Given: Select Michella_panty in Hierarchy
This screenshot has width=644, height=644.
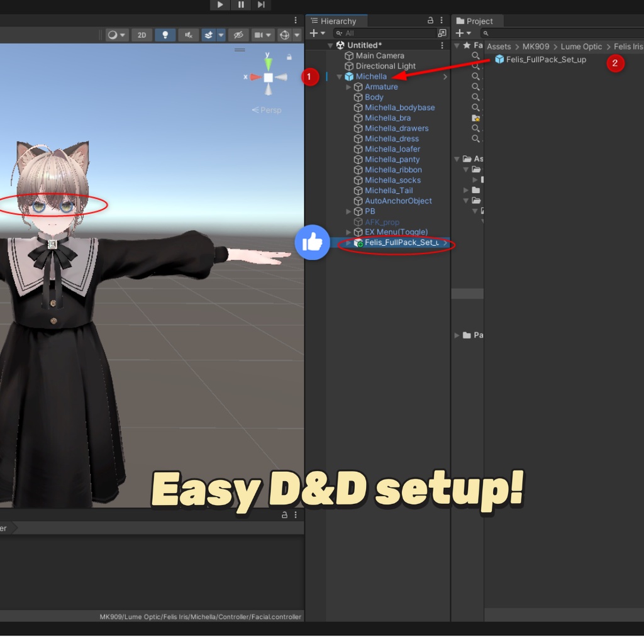Looking at the screenshot, I should (392, 159).
